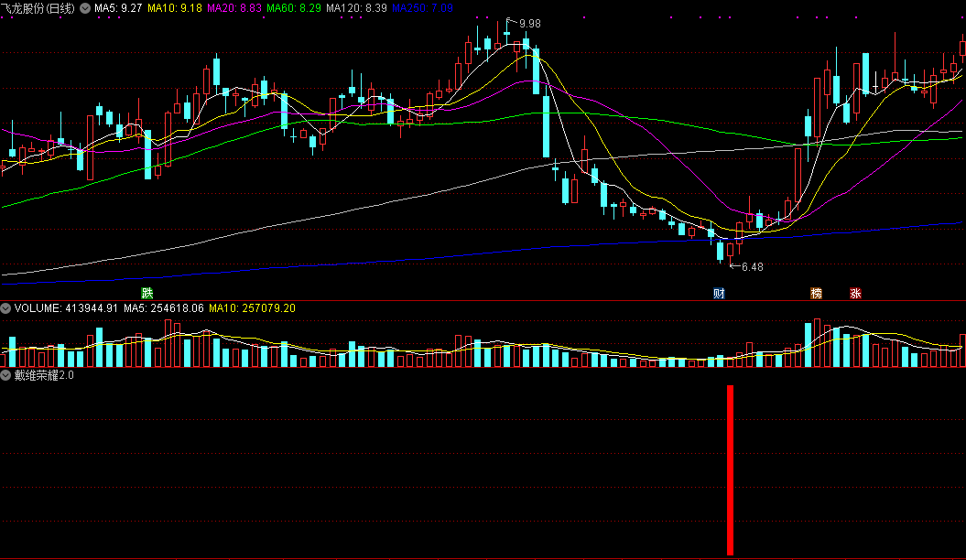Screen dimensions: 966x560
Task: Click the 戴维荣耀2.0 indicator name
Action: (44, 375)
